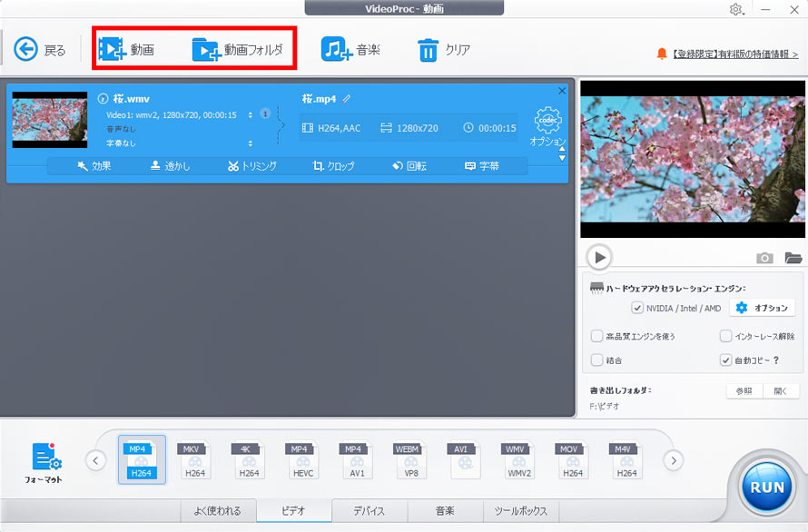This screenshot has width=808, height=532.
Task: Browse output folder with 参照 button
Action: pyautogui.click(x=744, y=391)
